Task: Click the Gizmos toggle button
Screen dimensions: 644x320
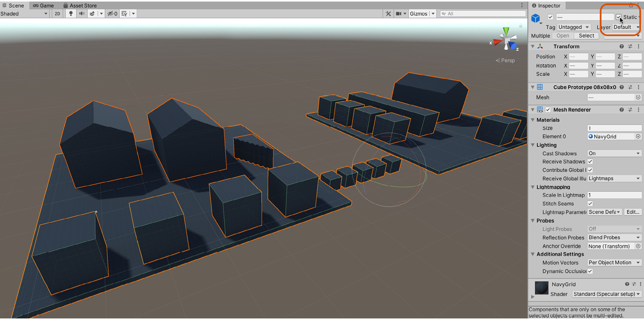Action: point(418,14)
